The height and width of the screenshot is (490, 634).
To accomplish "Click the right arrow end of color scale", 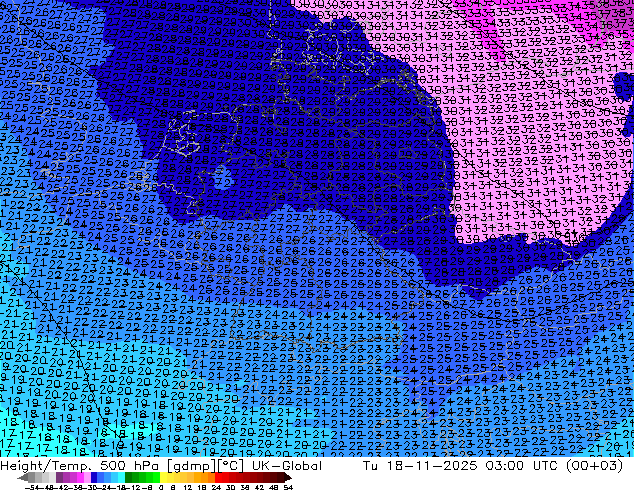I will pos(288,477).
